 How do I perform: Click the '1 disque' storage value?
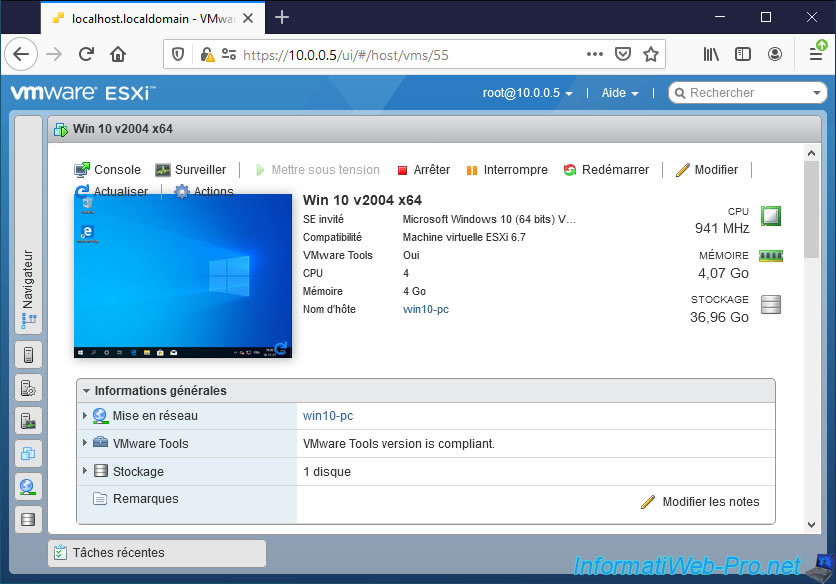point(327,472)
